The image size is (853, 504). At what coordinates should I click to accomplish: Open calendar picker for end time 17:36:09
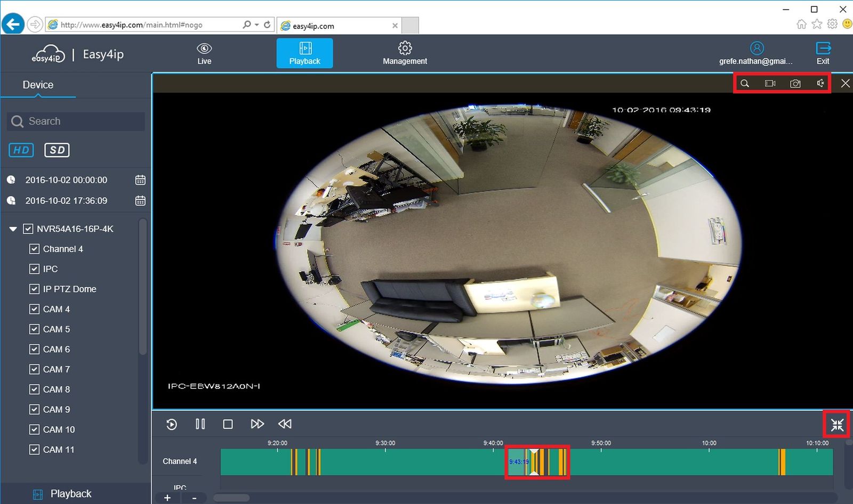[140, 201]
